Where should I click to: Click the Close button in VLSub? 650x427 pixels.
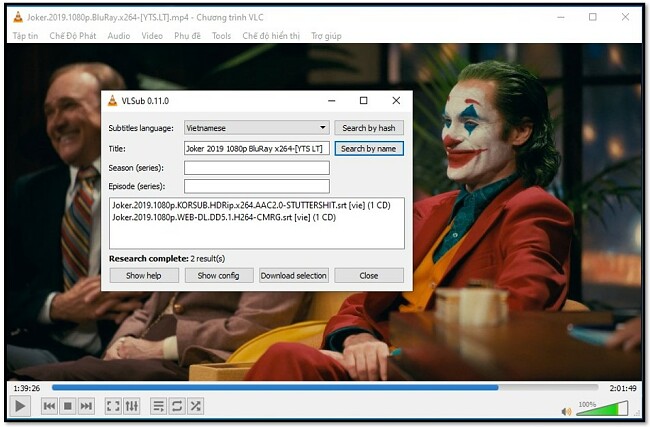coord(369,275)
